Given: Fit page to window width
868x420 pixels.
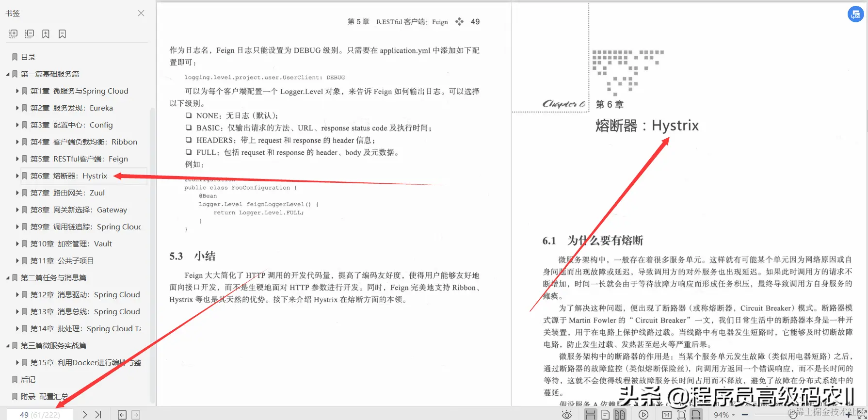Looking at the screenshot, I should pyautogui.click(x=696, y=415).
